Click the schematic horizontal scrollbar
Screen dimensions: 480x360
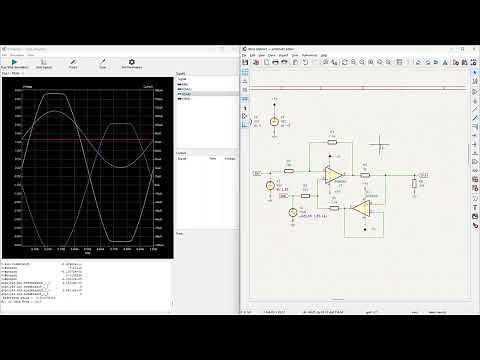pyautogui.click(x=338, y=300)
